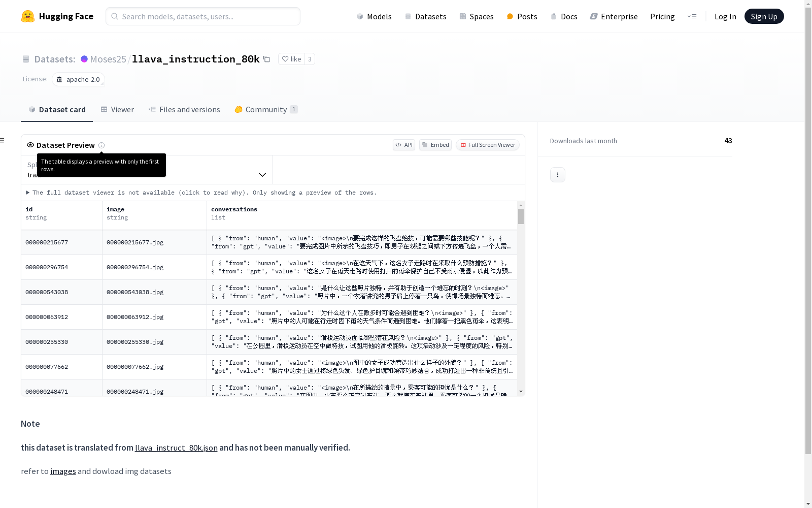Click the Hugging Face logo icon

tap(28, 16)
